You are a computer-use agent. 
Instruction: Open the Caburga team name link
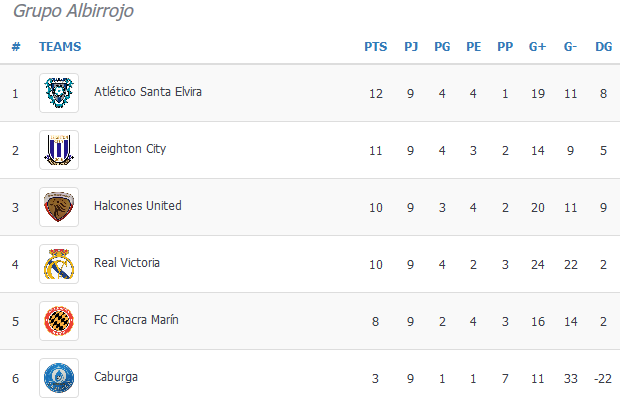point(116,377)
